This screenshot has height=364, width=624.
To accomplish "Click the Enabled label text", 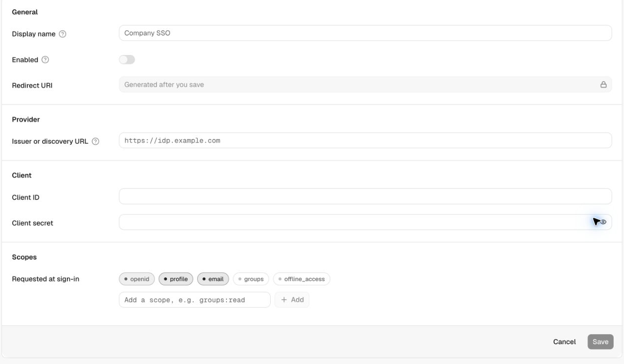I will coord(25,59).
